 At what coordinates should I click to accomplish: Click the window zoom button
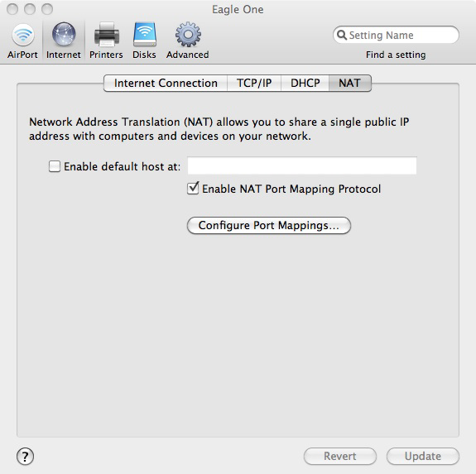(47, 9)
